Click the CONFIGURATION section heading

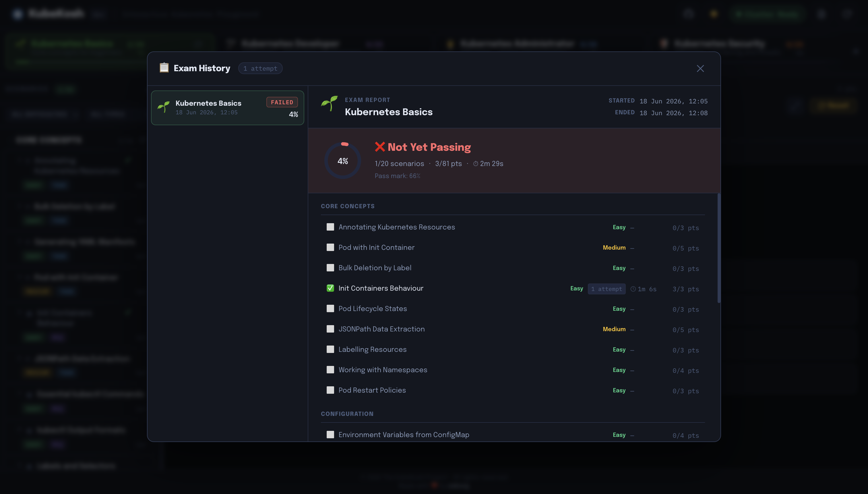[347, 414]
